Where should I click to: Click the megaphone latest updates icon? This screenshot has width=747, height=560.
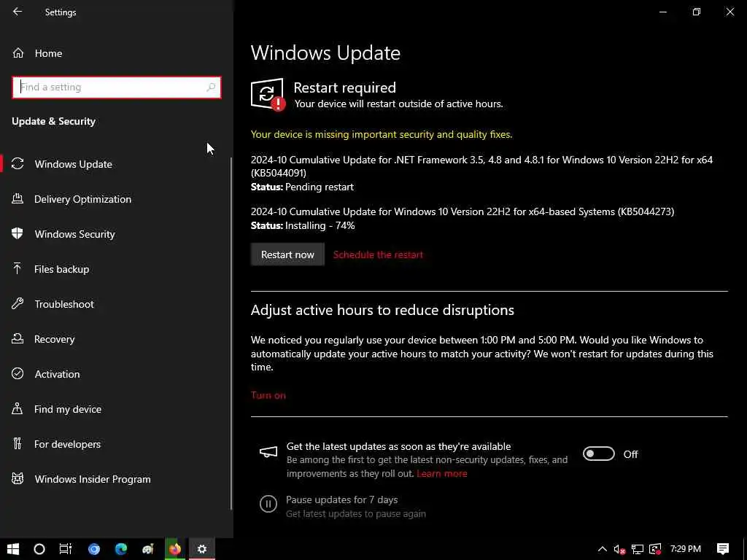pyautogui.click(x=268, y=451)
